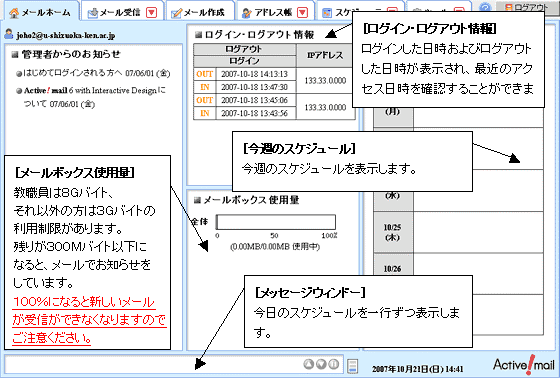The width and height of the screenshot is (560, 378).
Task: Click the ログイン・ログアウト情報 heading
Action: point(259,34)
